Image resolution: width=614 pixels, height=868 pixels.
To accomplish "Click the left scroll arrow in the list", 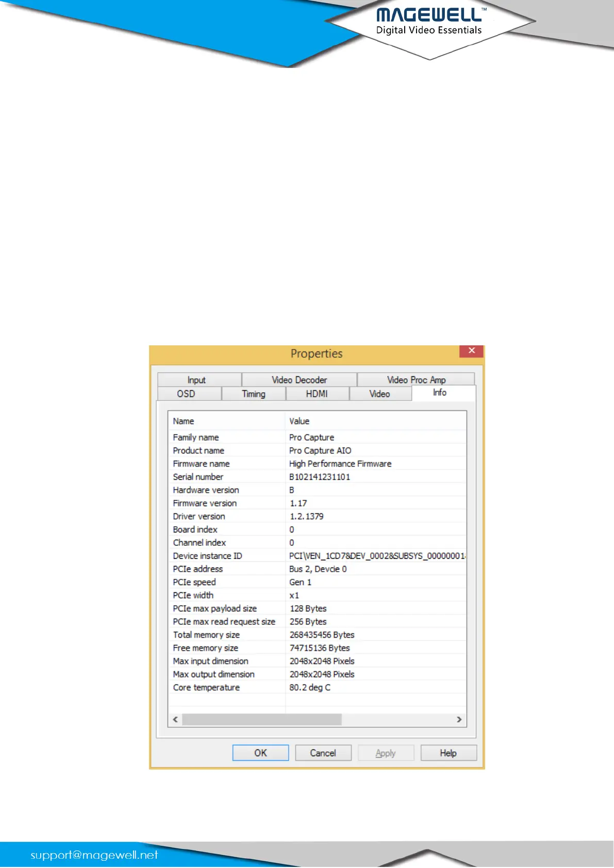I will (x=175, y=720).
